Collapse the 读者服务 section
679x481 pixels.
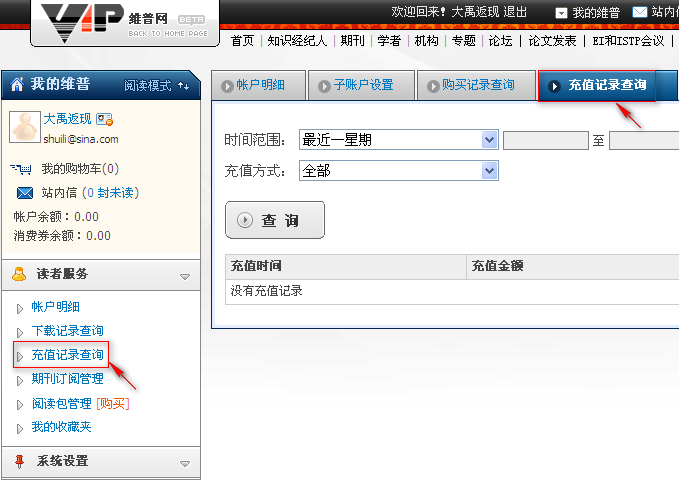[x=185, y=277]
